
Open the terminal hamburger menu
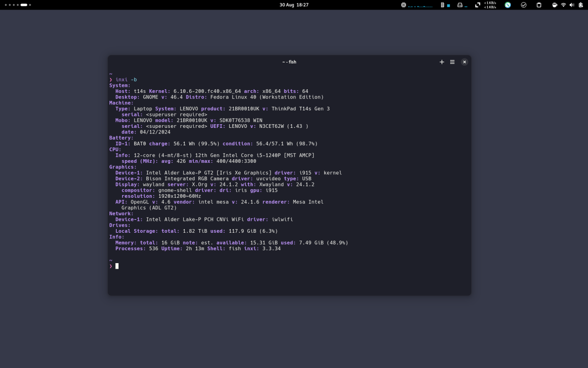(452, 62)
